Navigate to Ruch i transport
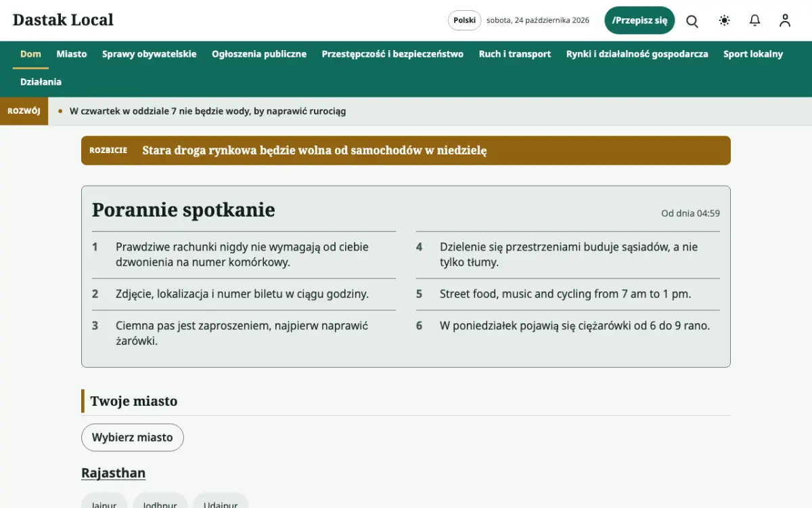 (x=515, y=54)
